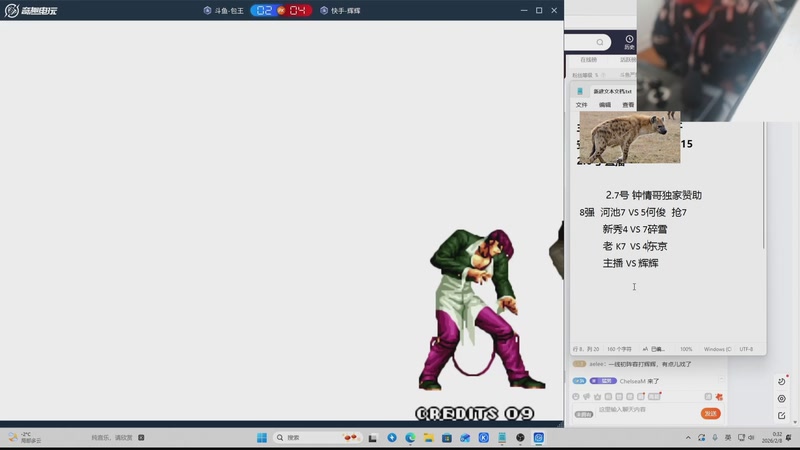Open Microsoft Store from the taskbar
The height and width of the screenshot is (450, 800).
click(447, 438)
